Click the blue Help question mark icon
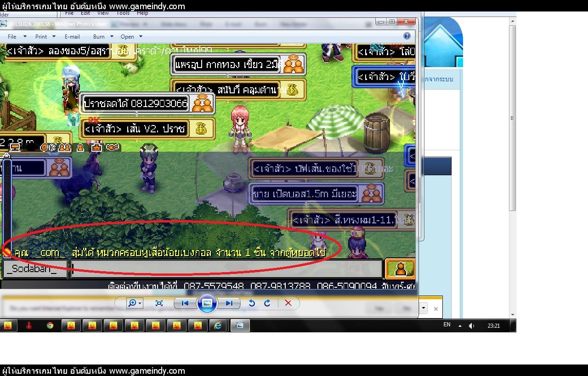This screenshot has width=588, height=376. tap(407, 36)
